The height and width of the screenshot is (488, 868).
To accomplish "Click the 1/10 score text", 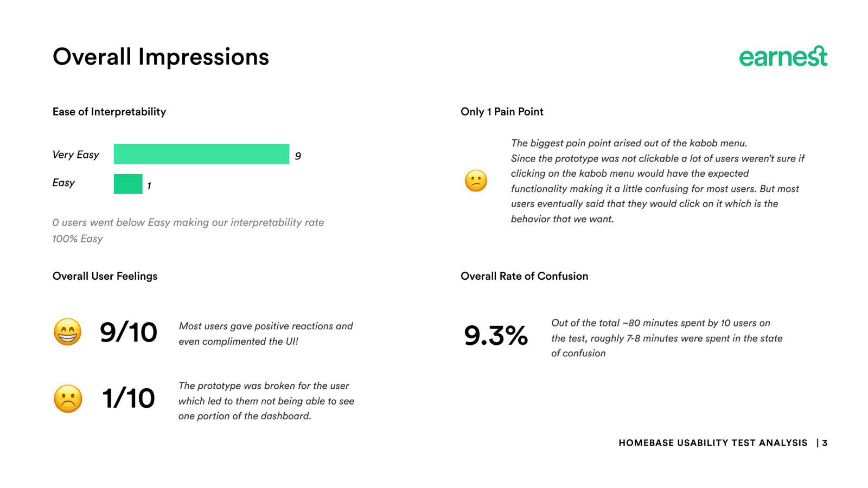I will [129, 399].
